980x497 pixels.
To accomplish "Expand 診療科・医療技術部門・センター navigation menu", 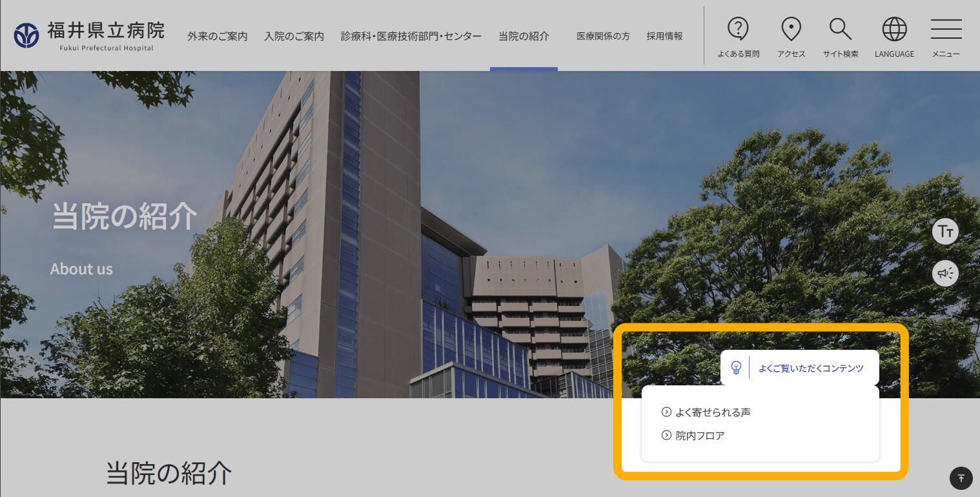I will [x=411, y=36].
